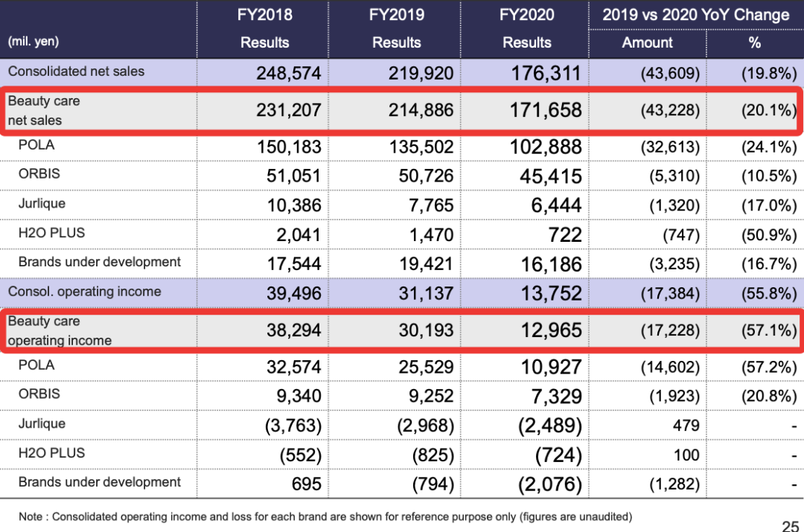Select the Amount sub-header
The width and height of the screenshot is (804, 532).
click(x=647, y=43)
